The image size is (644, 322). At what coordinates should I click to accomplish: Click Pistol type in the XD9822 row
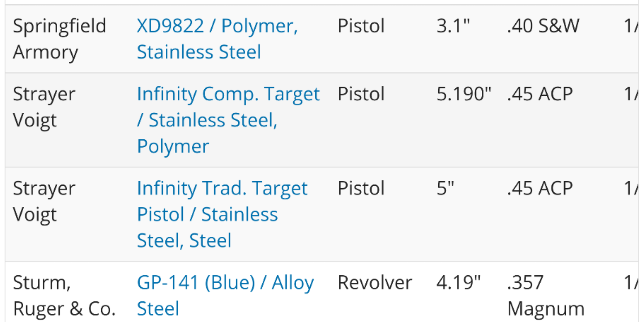click(361, 26)
